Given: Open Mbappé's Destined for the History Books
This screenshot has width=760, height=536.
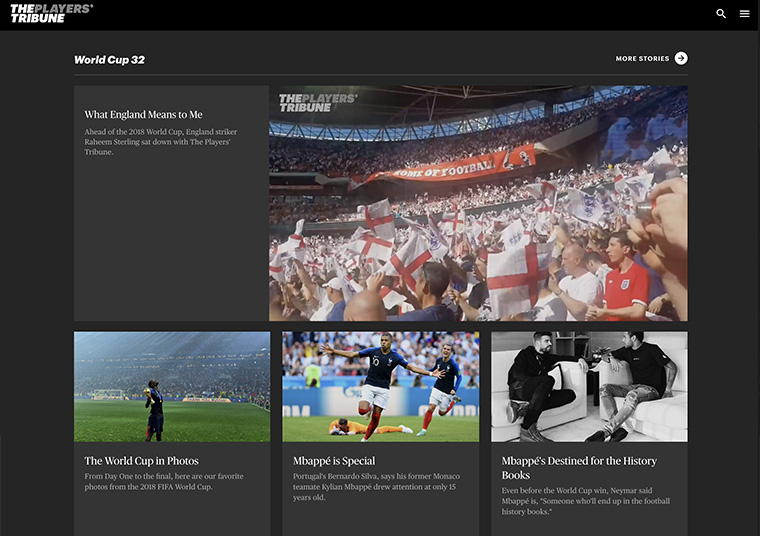Looking at the screenshot, I should point(579,468).
